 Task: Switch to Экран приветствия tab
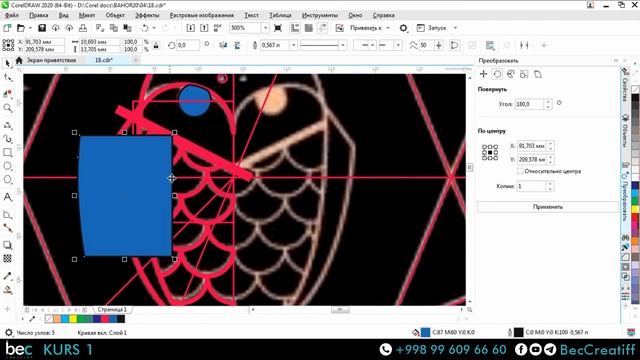(x=51, y=60)
